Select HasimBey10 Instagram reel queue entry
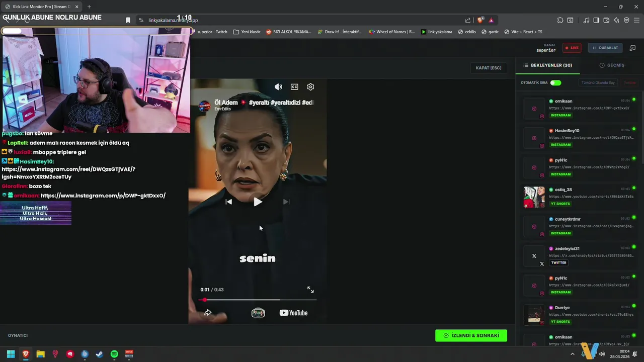The height and width of the screenshot is (362, 644). [580, 138]
